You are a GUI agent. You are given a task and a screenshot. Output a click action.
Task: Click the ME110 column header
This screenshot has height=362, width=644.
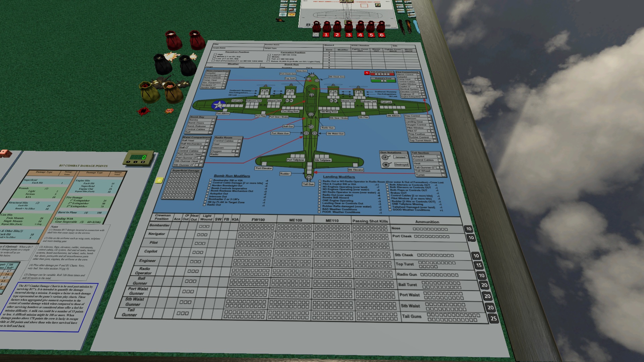pyautogui.click(x=332, y=221)
